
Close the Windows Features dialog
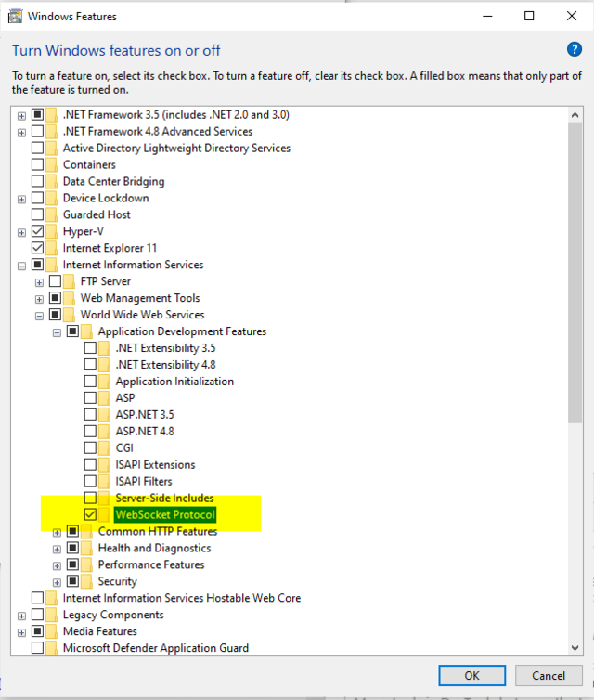tap(571, 16)
